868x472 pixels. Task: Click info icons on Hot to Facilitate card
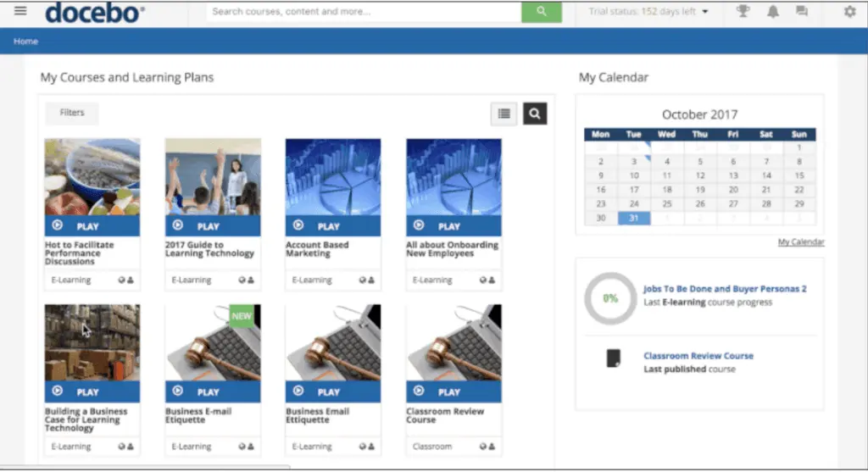click(x=125, y=280)
